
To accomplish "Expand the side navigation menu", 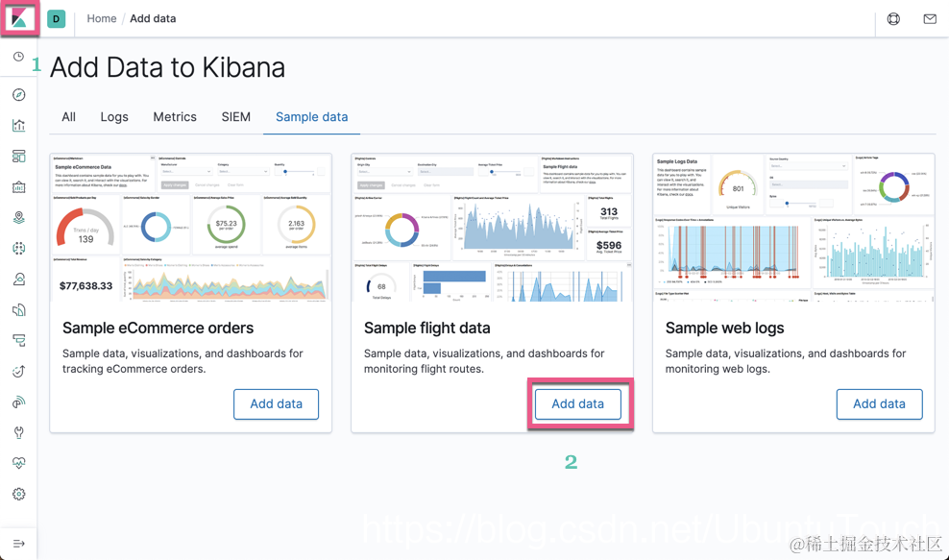I will click(19, 544).
